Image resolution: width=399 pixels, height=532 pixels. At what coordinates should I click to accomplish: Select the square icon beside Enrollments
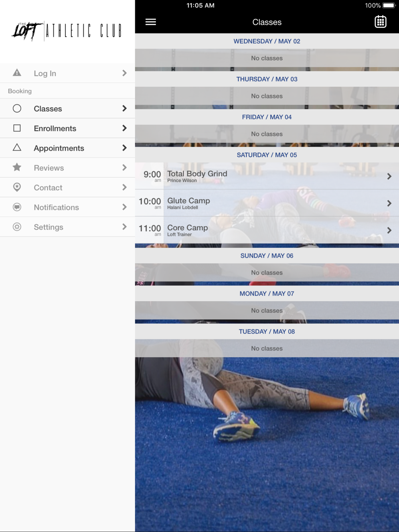(x=17, y=128)
